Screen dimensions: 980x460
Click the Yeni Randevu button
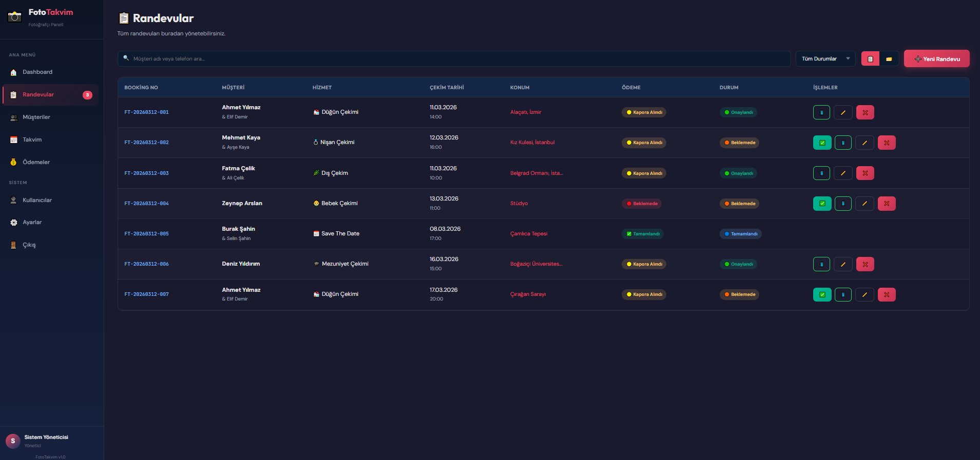tap(936, 59)
